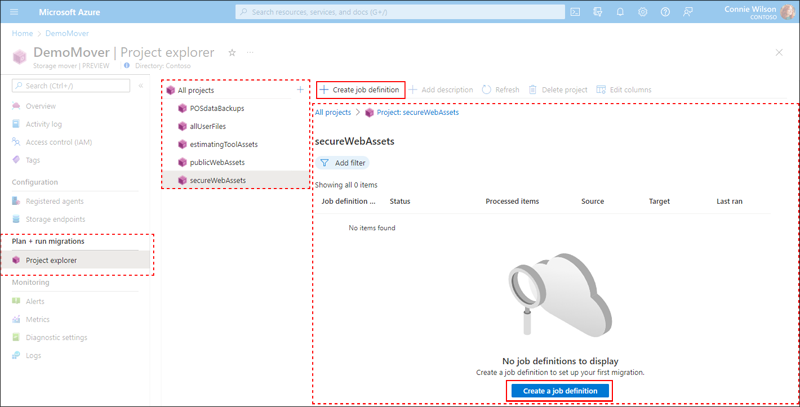This screenshot has height=407, width=800.
Task: Open Cloud Shell from top bar
Action: (x=575, y=12)
